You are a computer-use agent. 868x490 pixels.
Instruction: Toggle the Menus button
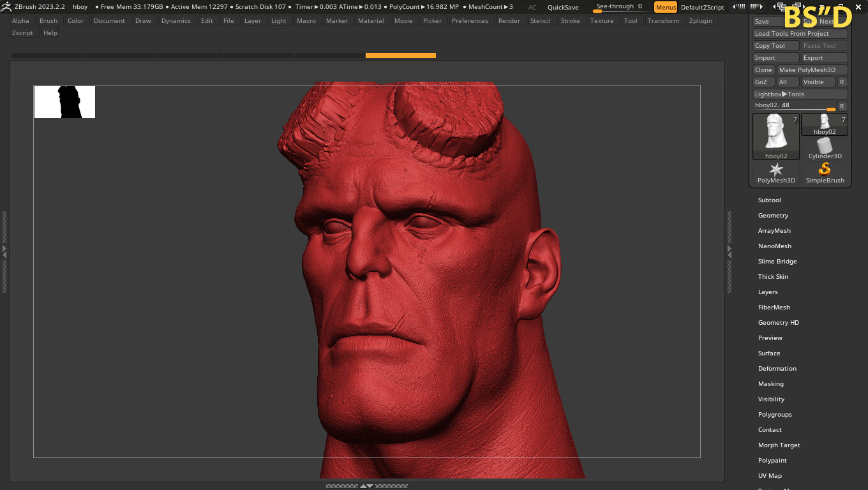[x=666, y=7]
